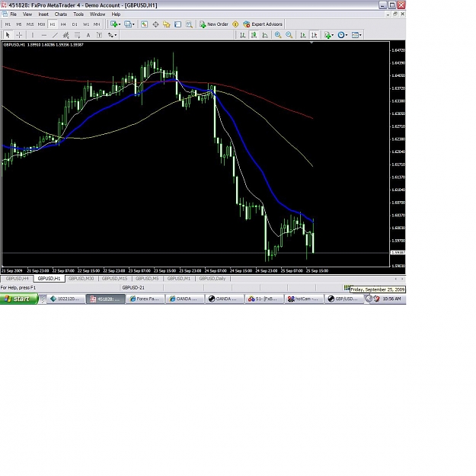Select the vertical line drawing tool

33,35
